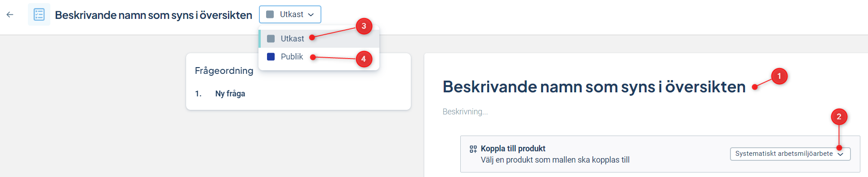This screenshot has height=177, width=868.
Task: Click red annotation marker number 2
Action: 839,117
